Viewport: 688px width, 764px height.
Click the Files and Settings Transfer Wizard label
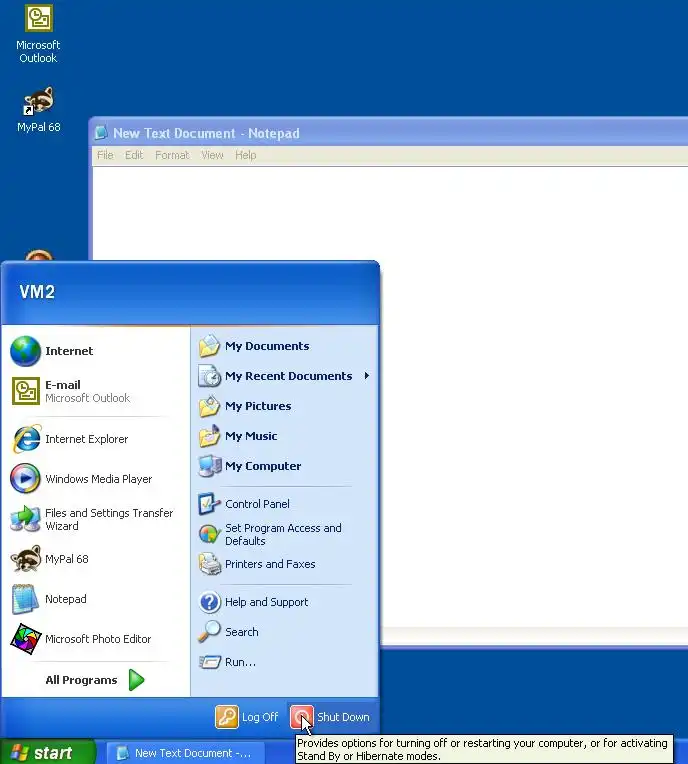pyautogui.click(x=109, y=519)
